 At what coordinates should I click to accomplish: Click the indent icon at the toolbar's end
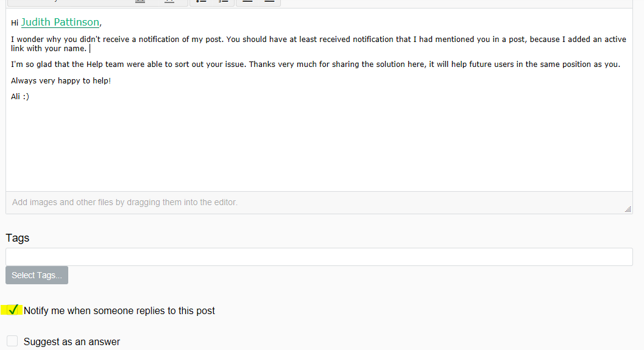[x=269, y=1]
